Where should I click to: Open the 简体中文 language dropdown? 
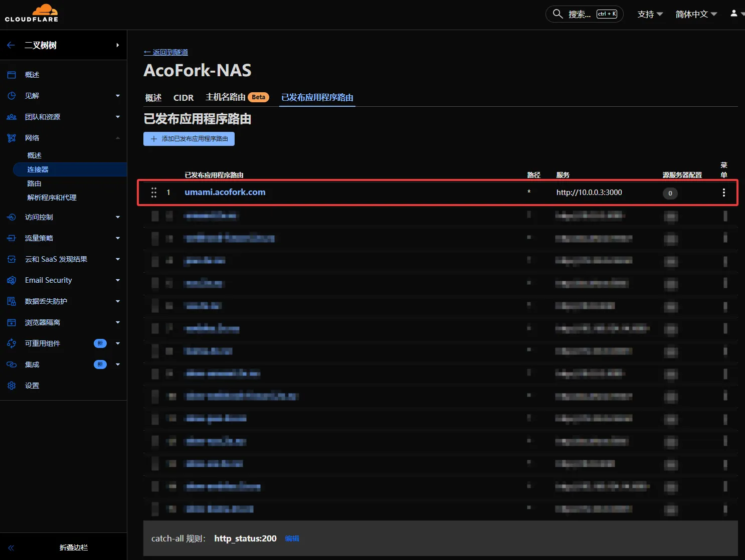pyautogui.click(x=696, y=14)
